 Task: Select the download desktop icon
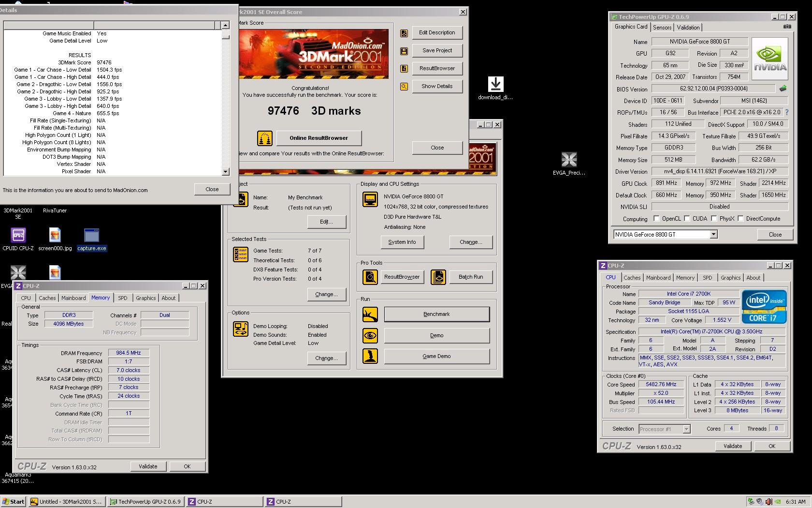click(x=495, y=88)
